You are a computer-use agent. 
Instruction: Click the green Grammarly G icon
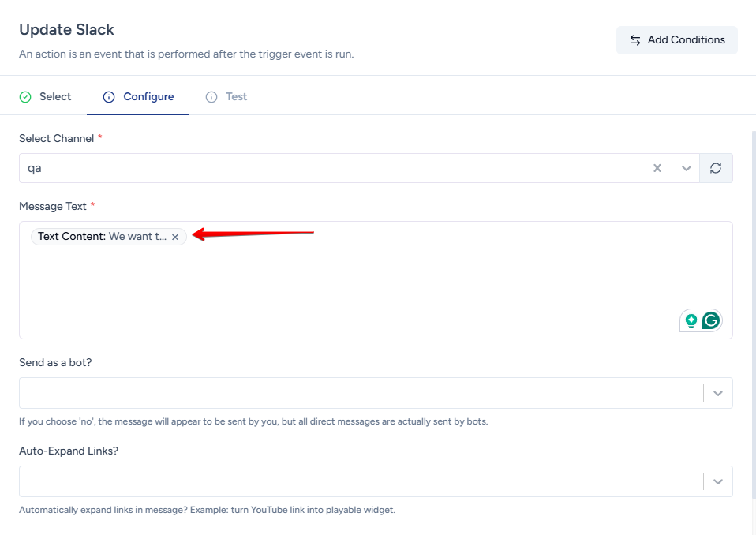(x=711, y=320)
